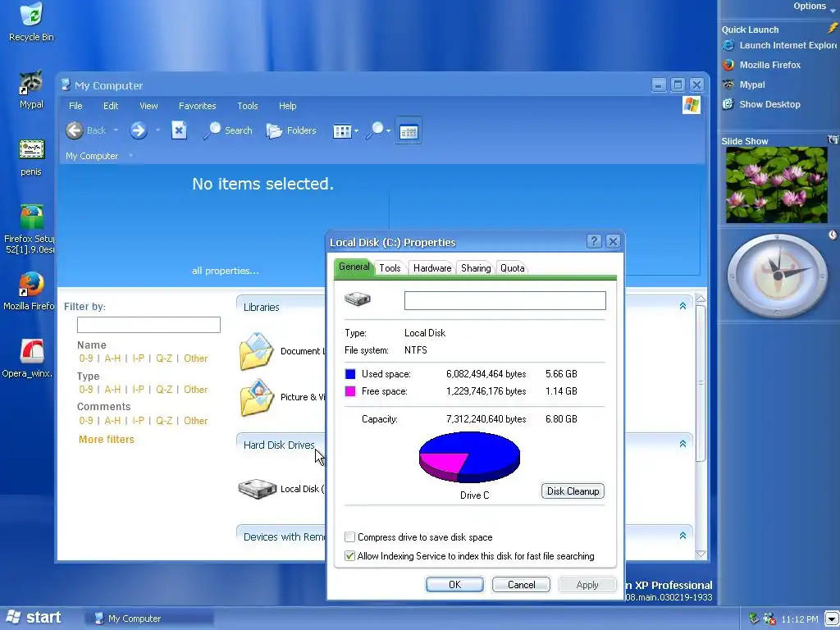Open the Start menu

[33, 618]
